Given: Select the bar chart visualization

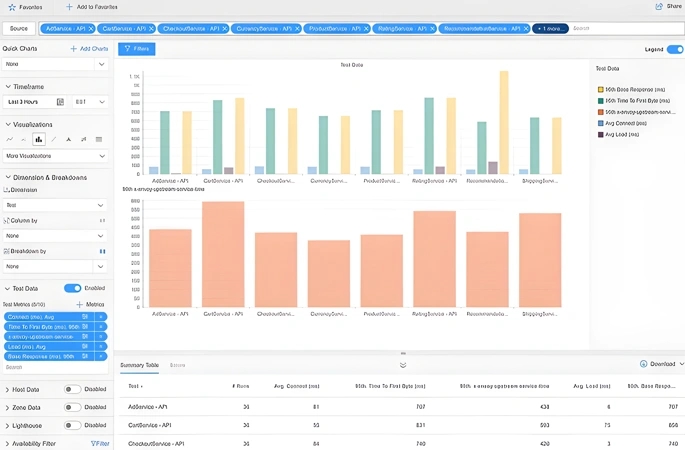Looking at the screenshot, I should point(39,139).
